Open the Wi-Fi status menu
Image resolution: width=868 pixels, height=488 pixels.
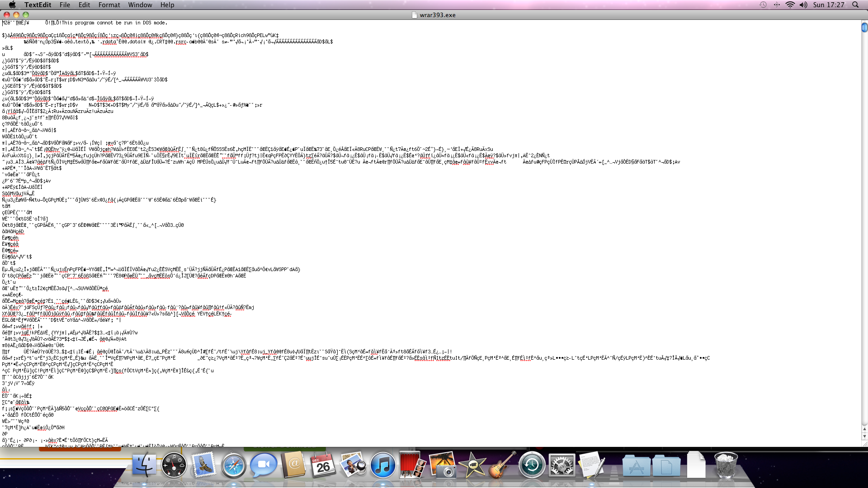[x=790, y=5]
